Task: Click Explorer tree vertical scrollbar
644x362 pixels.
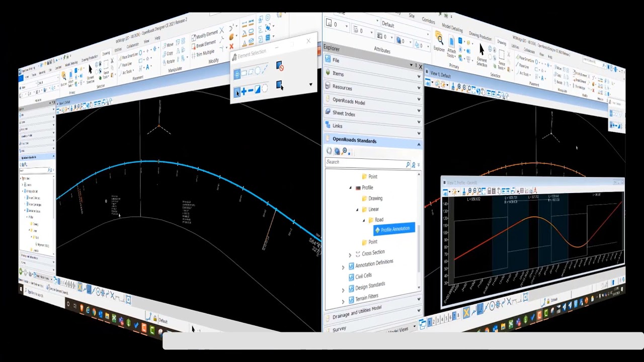Action: [419, 231]
